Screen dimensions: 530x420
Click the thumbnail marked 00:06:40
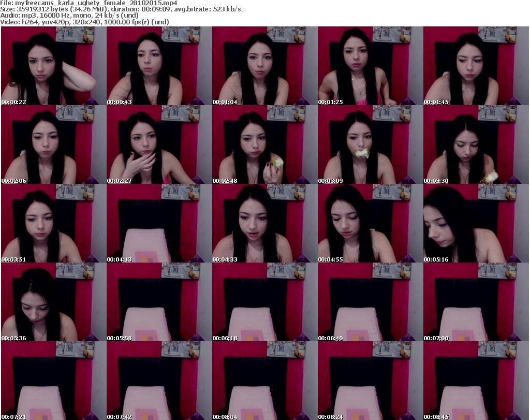(371, 302)
